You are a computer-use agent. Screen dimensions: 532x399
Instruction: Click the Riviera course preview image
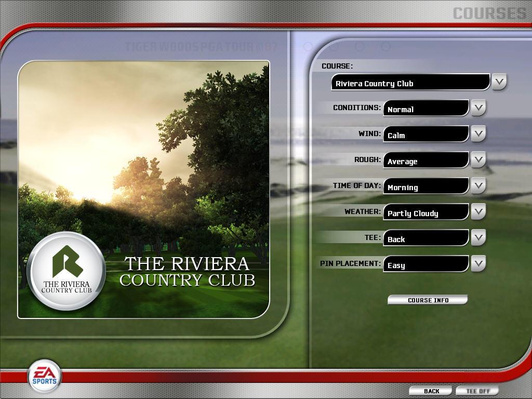[143, 189]
